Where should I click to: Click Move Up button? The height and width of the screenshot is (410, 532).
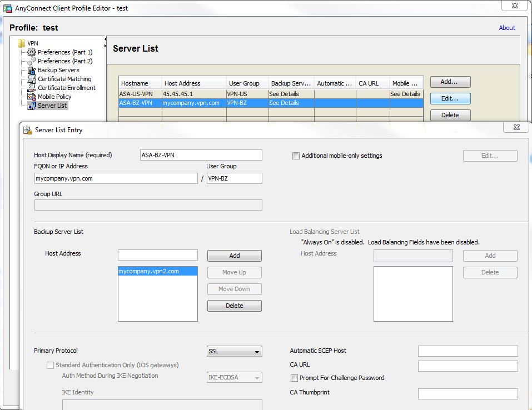235,272
